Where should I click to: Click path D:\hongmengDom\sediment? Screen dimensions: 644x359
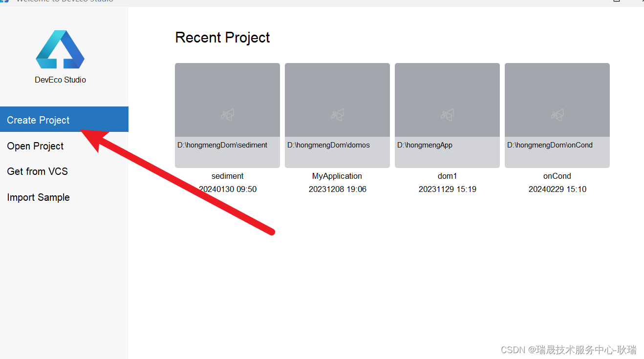pyautogui.click(x=222, y=145)
